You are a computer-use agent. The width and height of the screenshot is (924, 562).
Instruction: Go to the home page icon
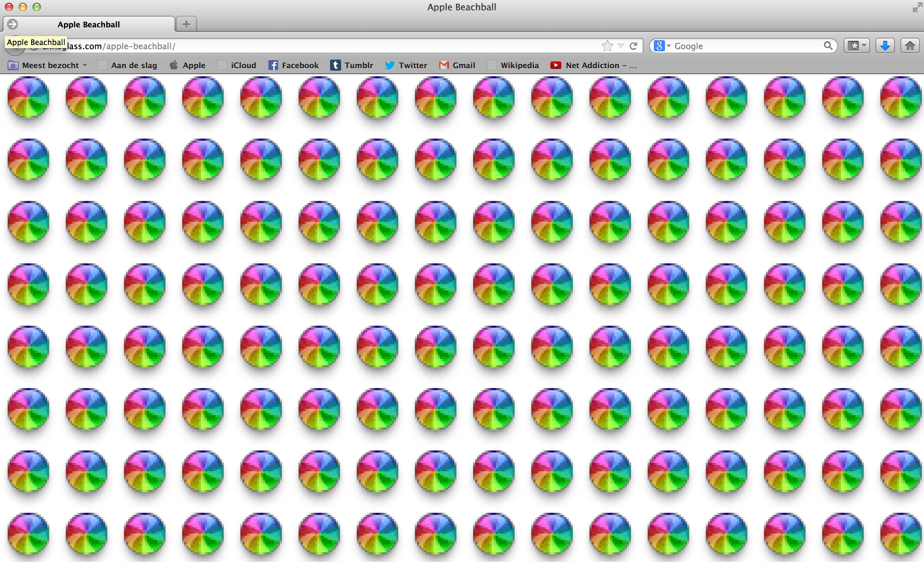click(910, 46)
